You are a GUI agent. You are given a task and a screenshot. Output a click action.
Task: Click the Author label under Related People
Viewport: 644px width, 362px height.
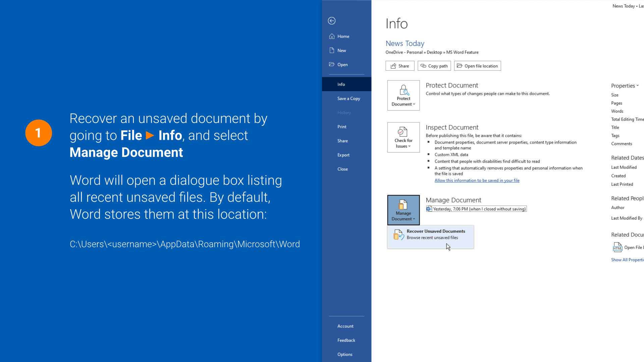point(618,207)
